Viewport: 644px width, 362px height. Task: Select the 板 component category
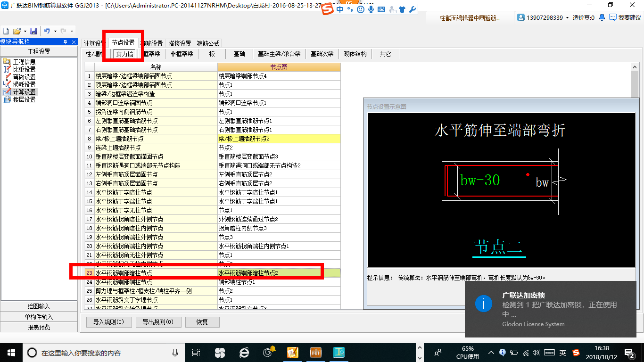[x=212, y=54]
